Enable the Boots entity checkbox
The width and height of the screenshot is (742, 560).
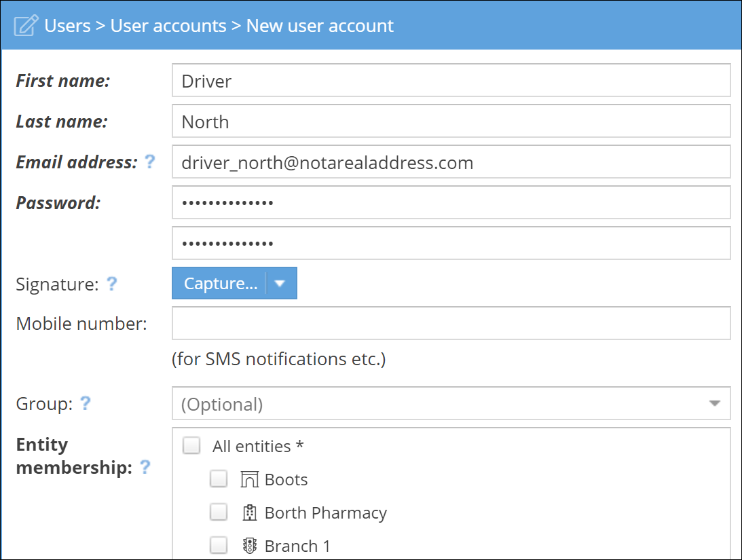point(219,479)
